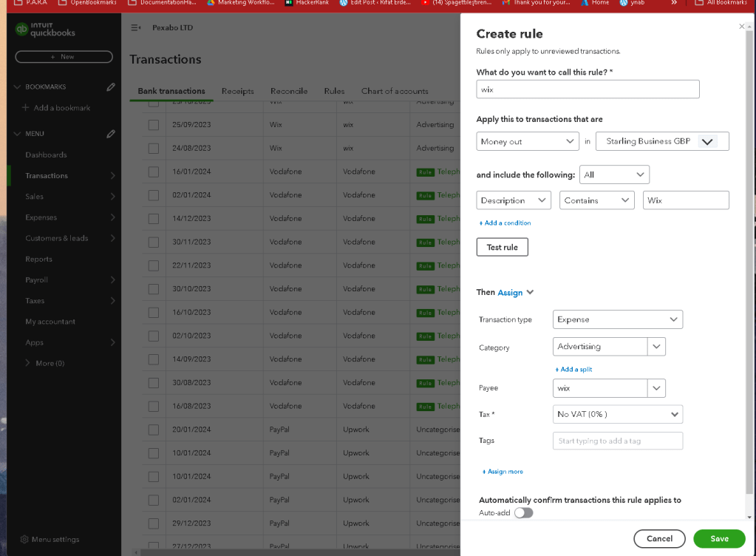Image resolution: width=756 pixels, height=556 pixels.
Task: Tick the checkbox for 02/01/2024 Vodafone row
Action: click(x=154, y=195)
